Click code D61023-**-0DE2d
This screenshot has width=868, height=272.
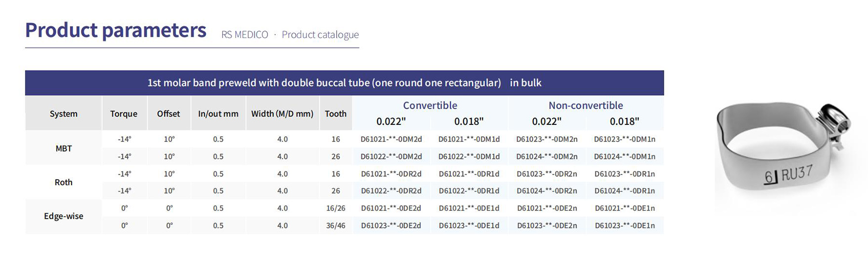(391, 226)
